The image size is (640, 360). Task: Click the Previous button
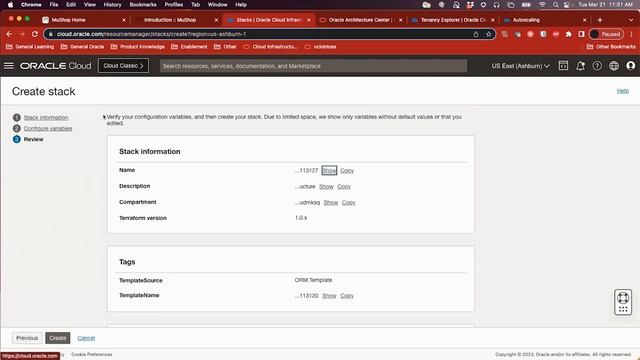27,338
